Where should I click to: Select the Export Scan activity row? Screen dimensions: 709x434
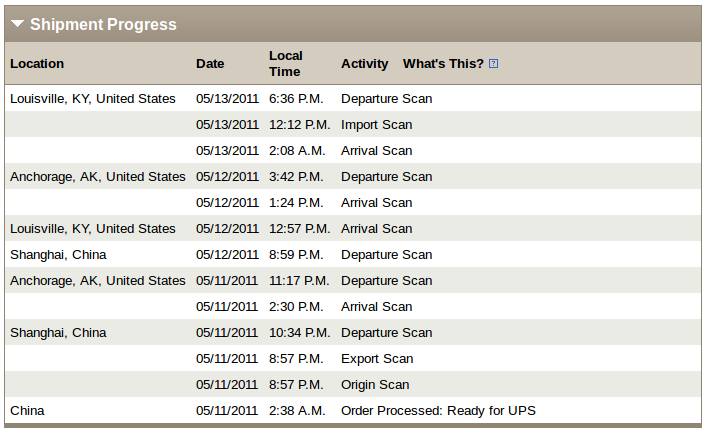(x=353, y=359)
